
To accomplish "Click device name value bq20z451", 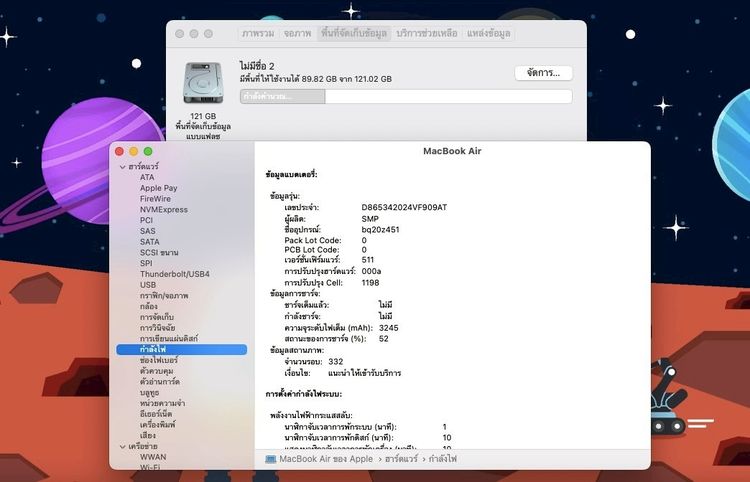I will [x=381, y=230].
